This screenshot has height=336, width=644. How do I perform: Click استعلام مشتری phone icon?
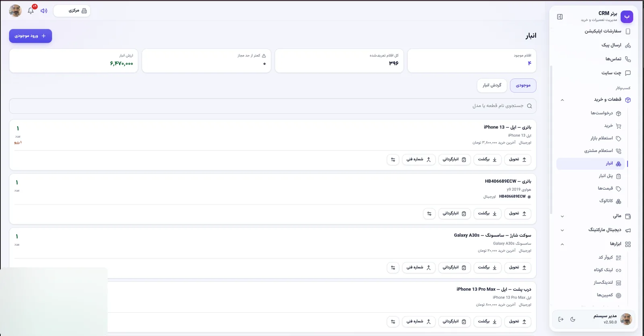coord(619,151)
